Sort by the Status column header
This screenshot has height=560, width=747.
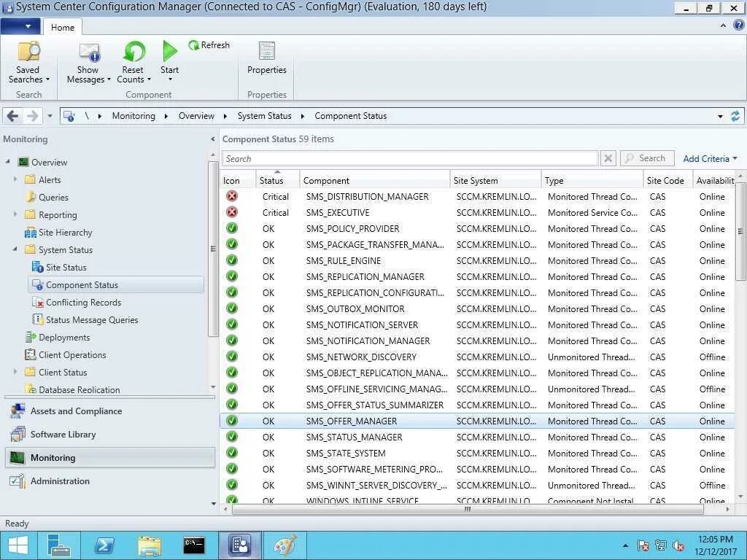click(278, 180)
